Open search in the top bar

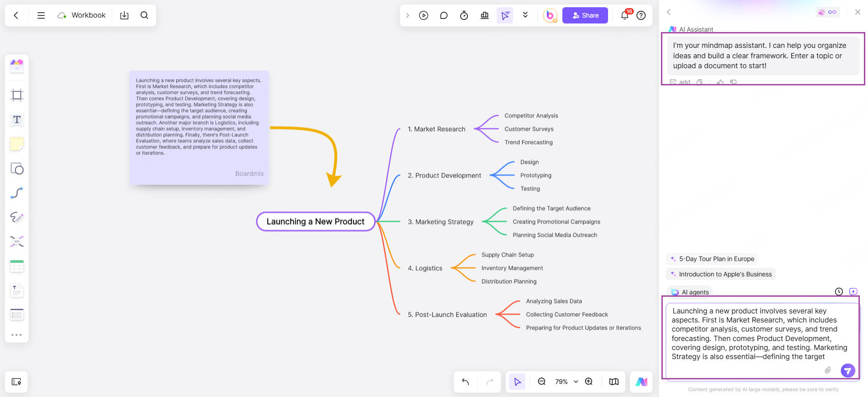[x=144, y=15]
